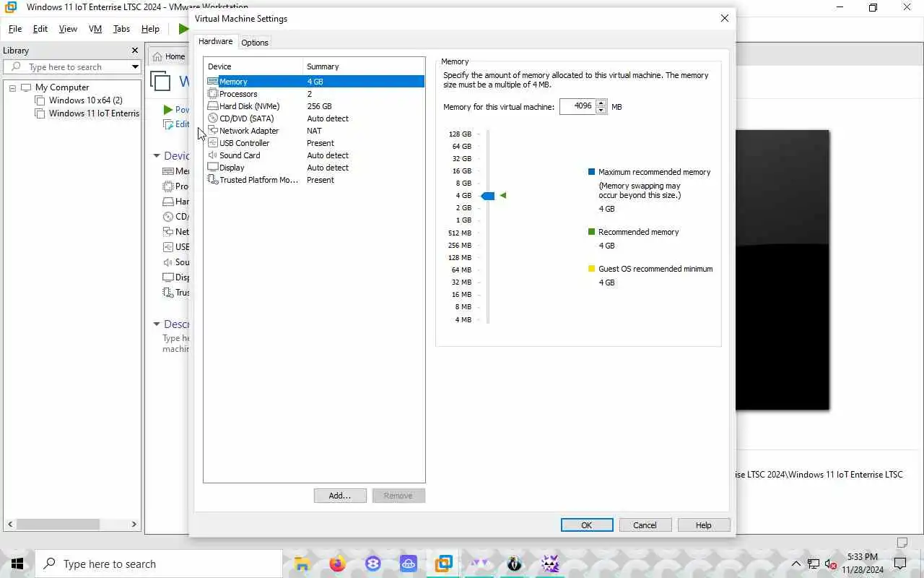Open Windows Start menu
This screenshot has width=924, height=578.
[x=17, y=564]
